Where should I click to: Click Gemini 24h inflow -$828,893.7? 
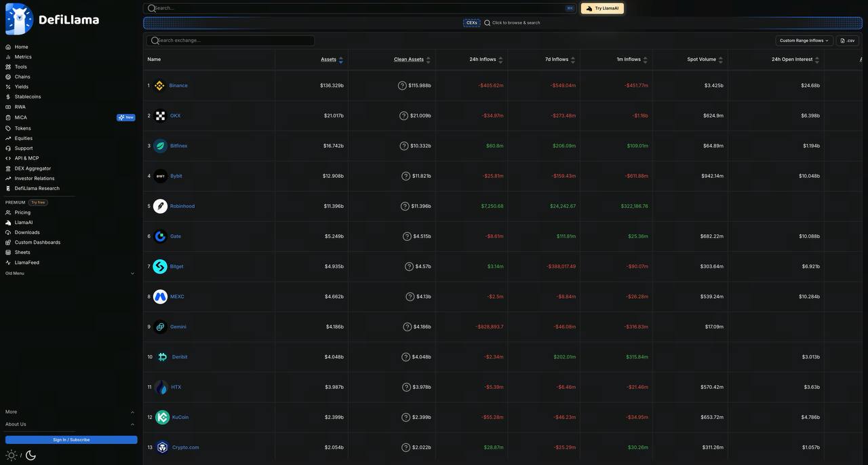coord(490,327)
